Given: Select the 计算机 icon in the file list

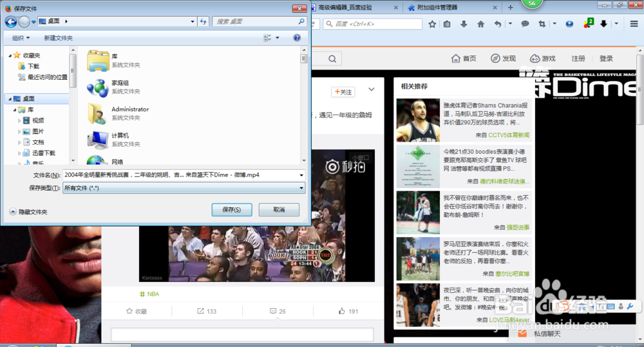Looking at the screenshot, I should pos(98,140).
